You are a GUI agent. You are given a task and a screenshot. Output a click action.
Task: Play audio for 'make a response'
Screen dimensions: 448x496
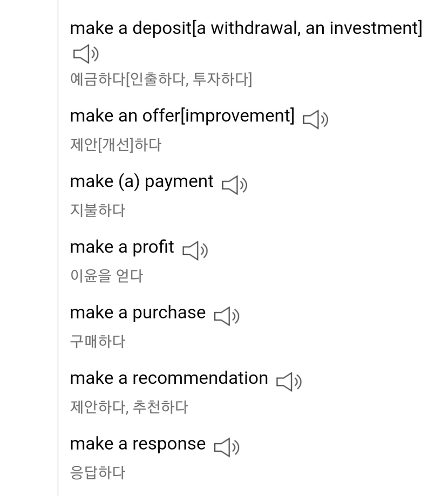[x=227, y=447]
